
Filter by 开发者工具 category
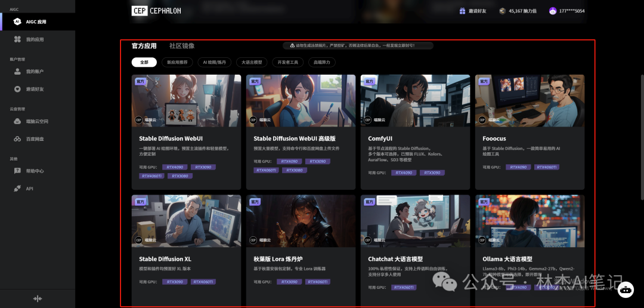(x=288, y=63)
